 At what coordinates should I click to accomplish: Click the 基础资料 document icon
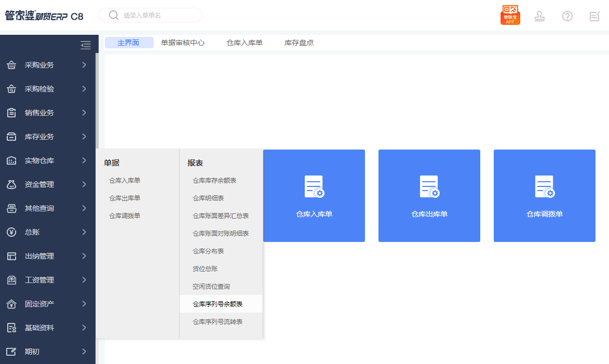(x=11, y=328)
